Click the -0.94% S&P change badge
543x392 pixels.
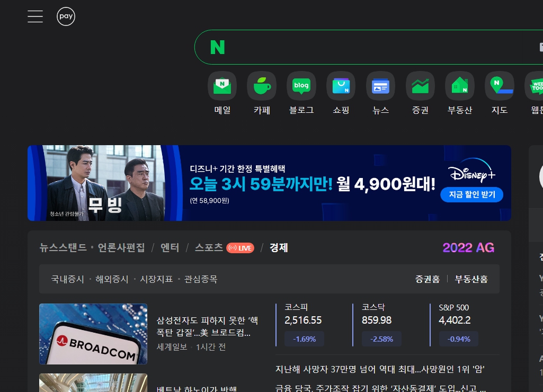(459, 339)
